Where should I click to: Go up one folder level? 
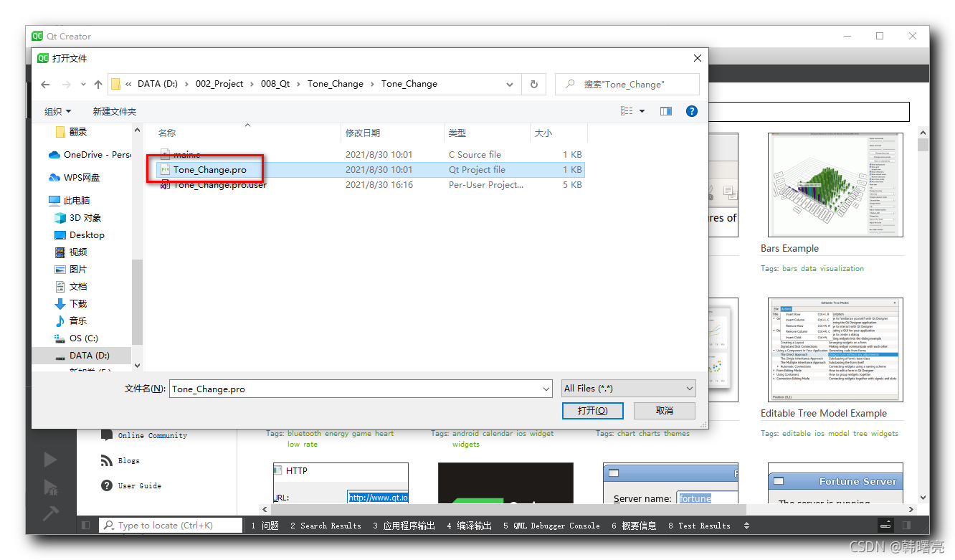98,85
